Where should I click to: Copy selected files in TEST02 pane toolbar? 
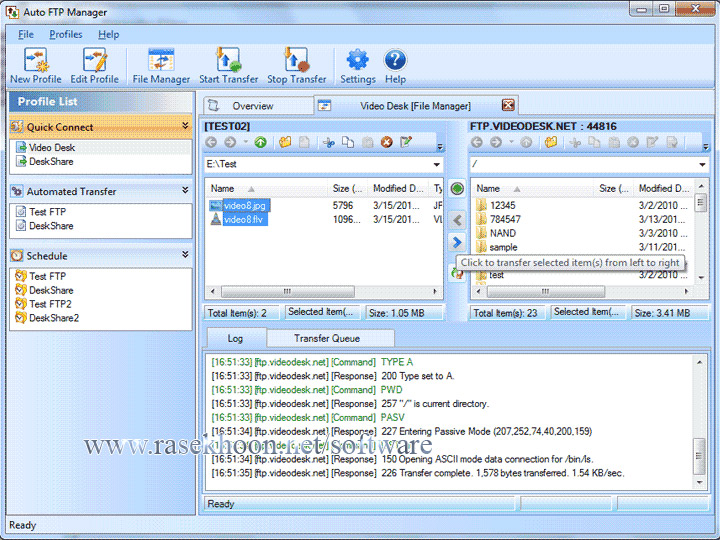pos(348,142)
